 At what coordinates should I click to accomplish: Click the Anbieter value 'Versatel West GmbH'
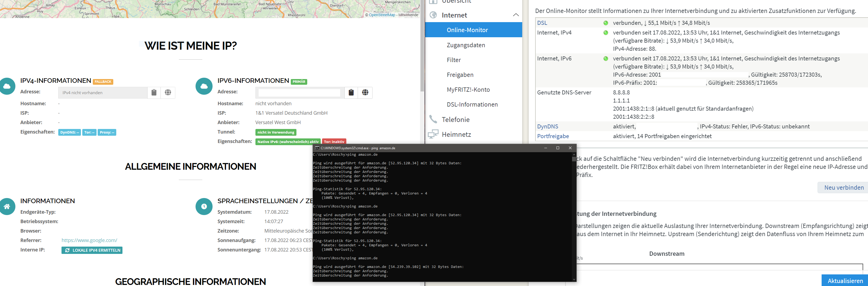click(278, 122)
